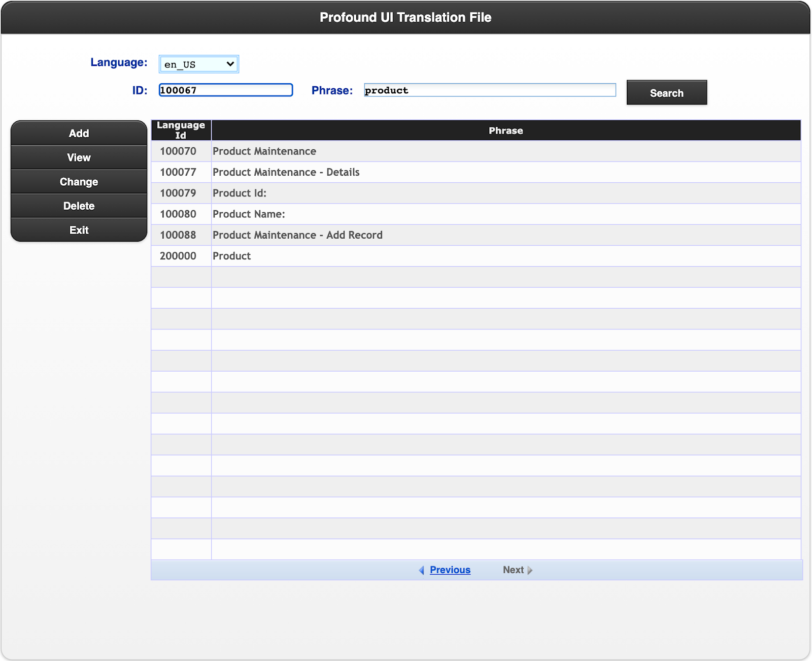Select the phrase Product Maintenance
The width and height of the screenshot is (812, 661).
[x=264, y=151]
